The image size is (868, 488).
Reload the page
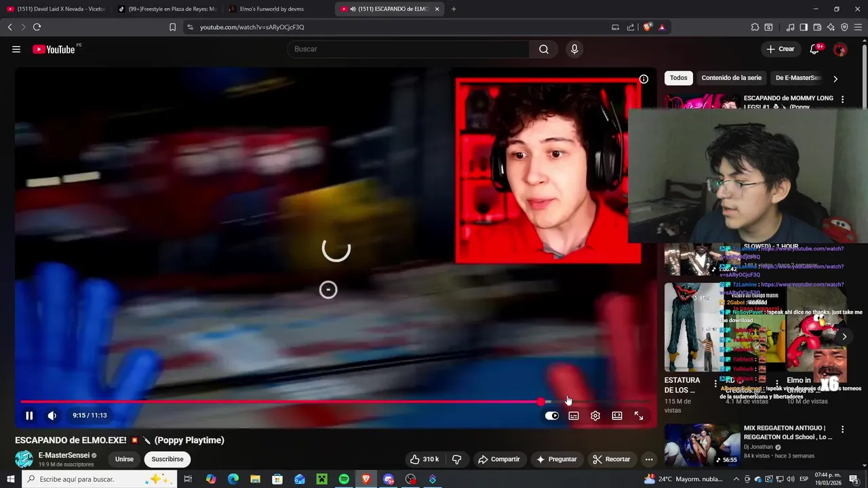coord(37,27)
